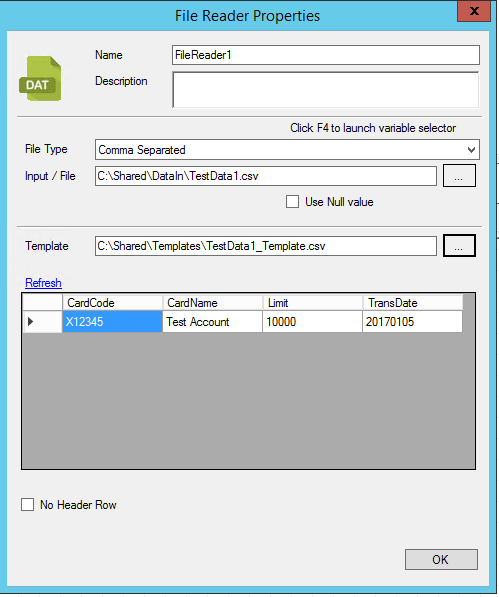Screen dimensions: 499x597
Task: Click inside the Description text box
Action: click(325, 89)
